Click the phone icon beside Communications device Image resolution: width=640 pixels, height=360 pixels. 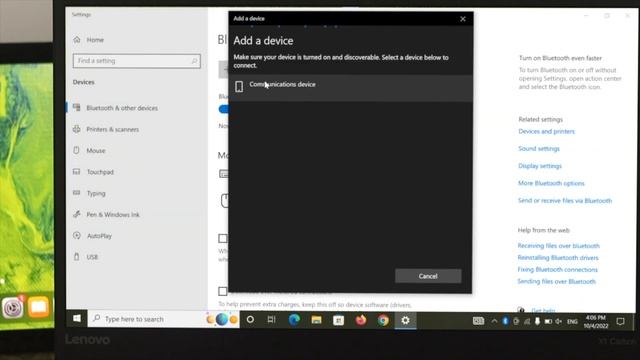239,86
